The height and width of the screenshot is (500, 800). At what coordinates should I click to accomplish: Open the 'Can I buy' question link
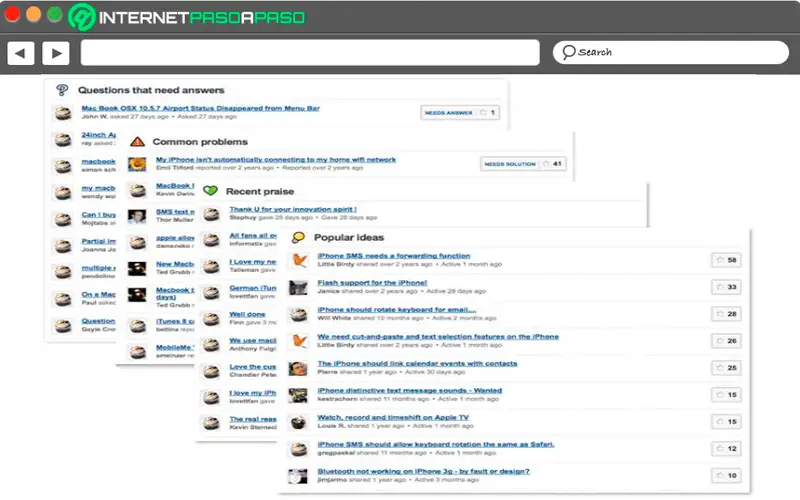(x=98, y=215)
